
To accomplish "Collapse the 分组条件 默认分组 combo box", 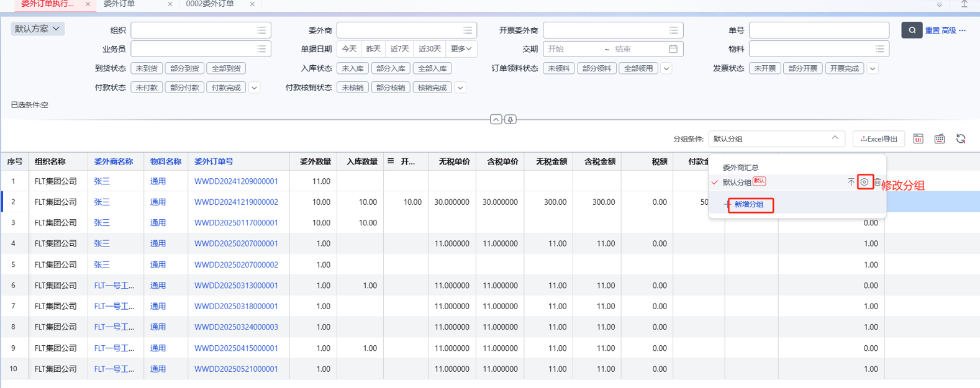I will click(x=776, y=139).
